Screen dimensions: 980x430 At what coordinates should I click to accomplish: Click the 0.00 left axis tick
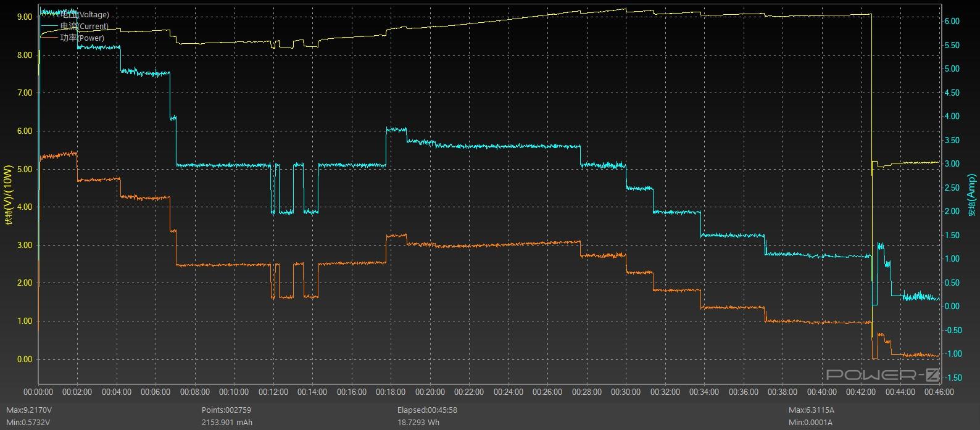[24, 360]
